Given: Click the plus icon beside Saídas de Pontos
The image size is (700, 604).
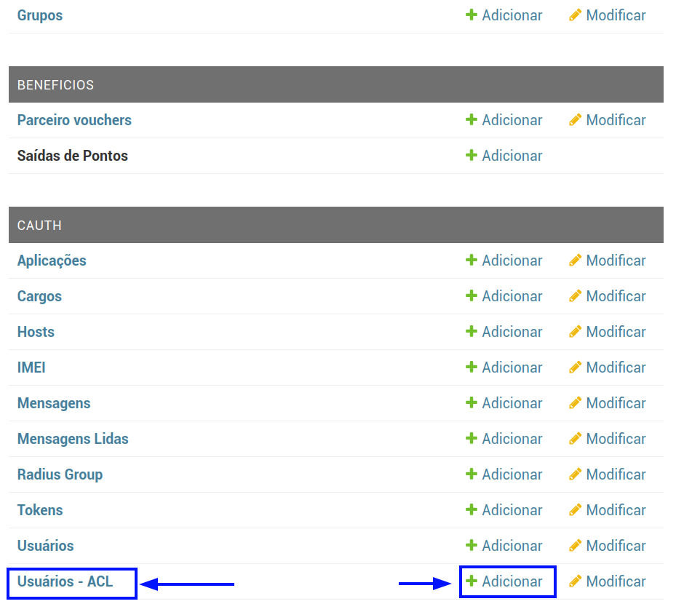Looking at the screenshot, I should coord(472,156).
